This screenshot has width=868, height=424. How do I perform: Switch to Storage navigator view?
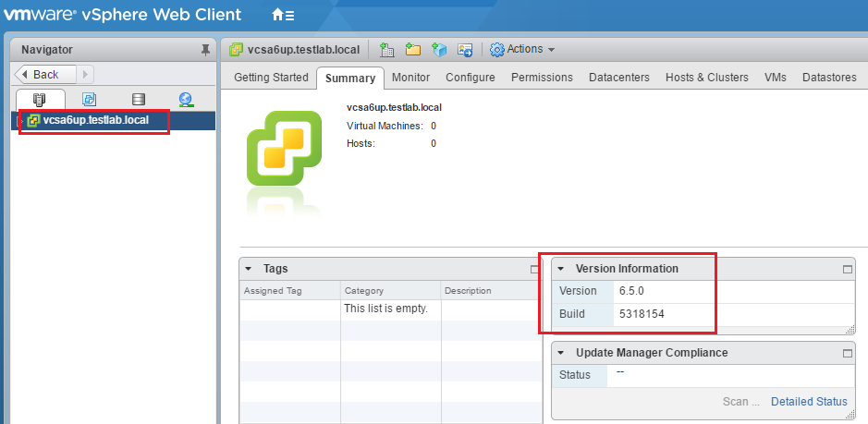click(139, 99)
